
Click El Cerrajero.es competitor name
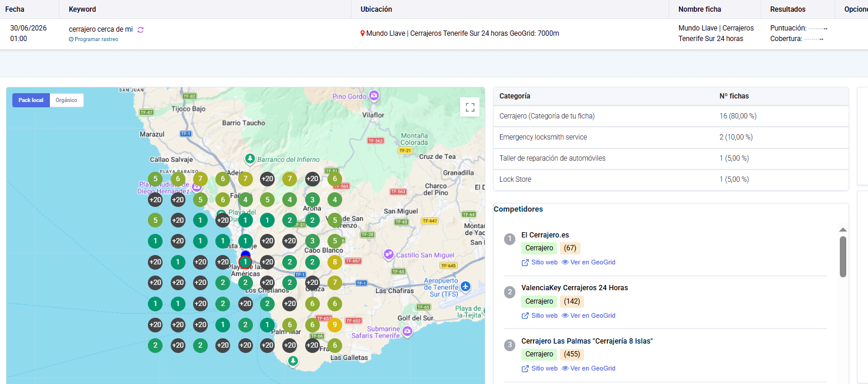[x=545, y=235]
